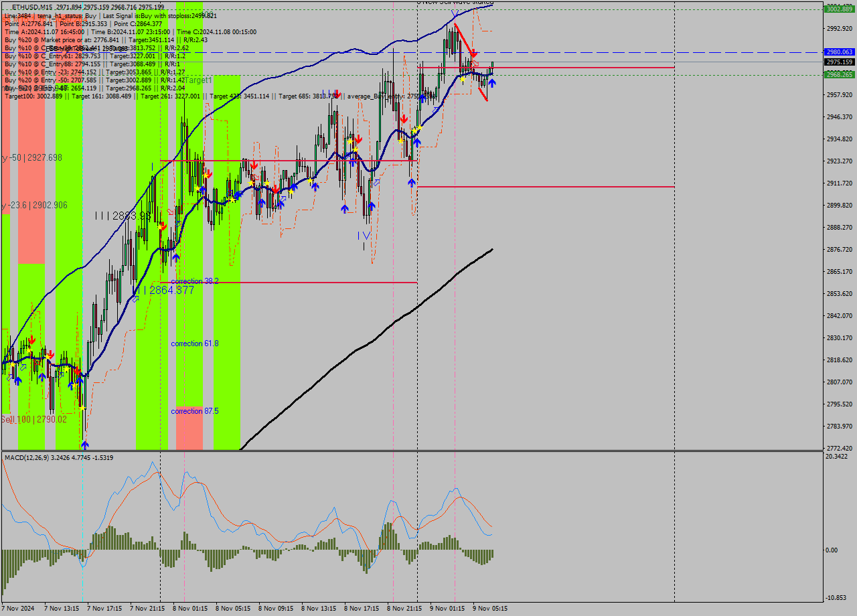Screen dimensions: 857x616
Task: Click the blue 2980.063 price label
Action: tap(840, 52)
